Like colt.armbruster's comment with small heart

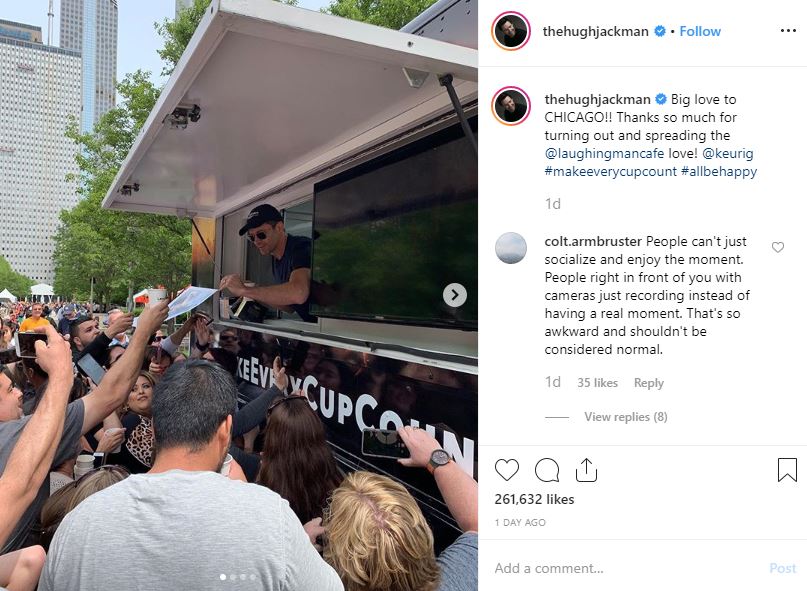coord(778,247)
